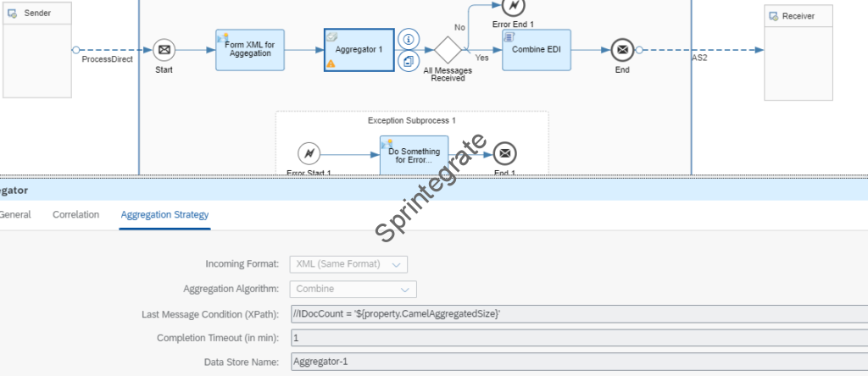Click the Sender participant icon
The width and height of the screenshot is (868, 376).
click(13, 15)
